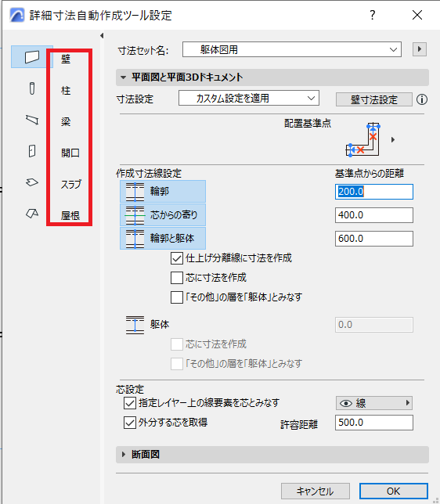
Task: Toggle the 仕上げ分離線に寸法を作成 checkbox
Action: 177,258
